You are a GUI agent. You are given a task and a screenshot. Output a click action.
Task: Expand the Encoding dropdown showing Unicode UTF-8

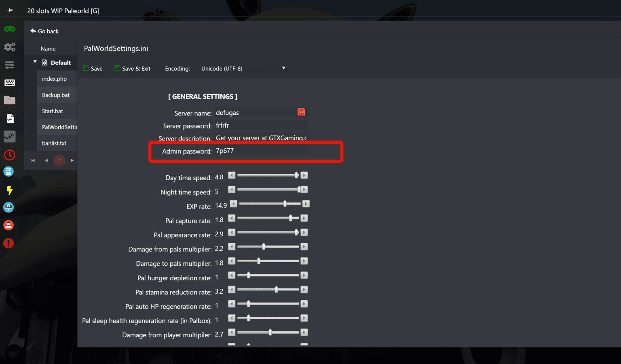coord(243,68)
